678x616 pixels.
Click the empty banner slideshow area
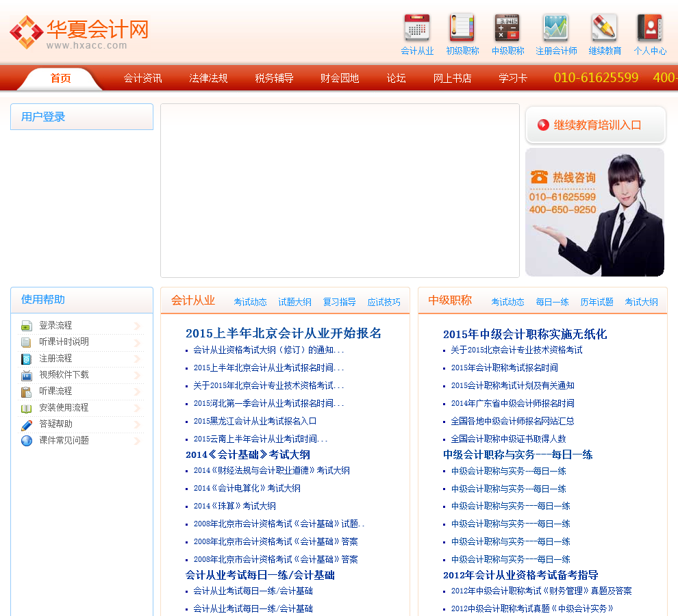click(x=340, y=191)
